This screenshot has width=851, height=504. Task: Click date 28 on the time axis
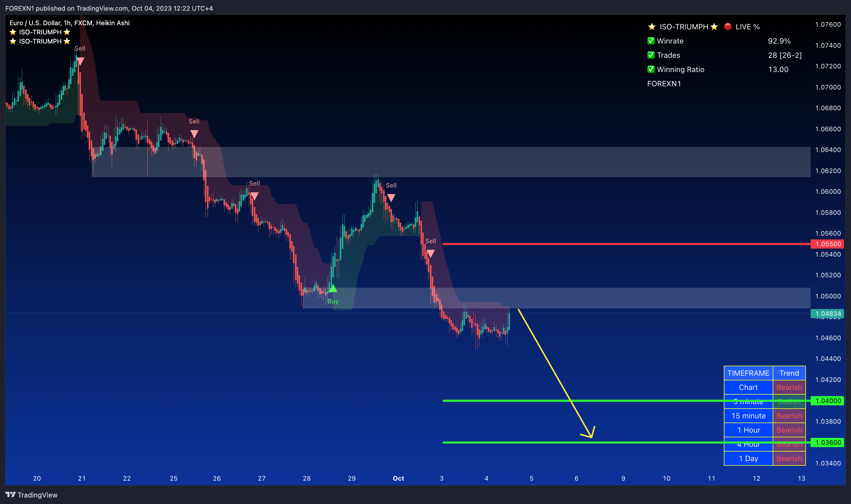pyautogui.click(x=307, y=479)
